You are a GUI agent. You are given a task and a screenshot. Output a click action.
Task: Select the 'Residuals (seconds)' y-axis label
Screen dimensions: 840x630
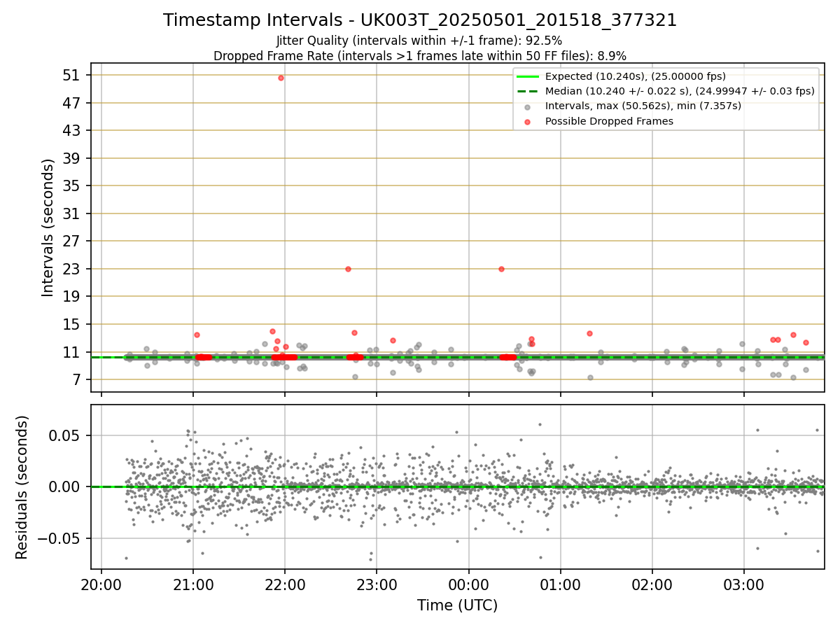22,487
